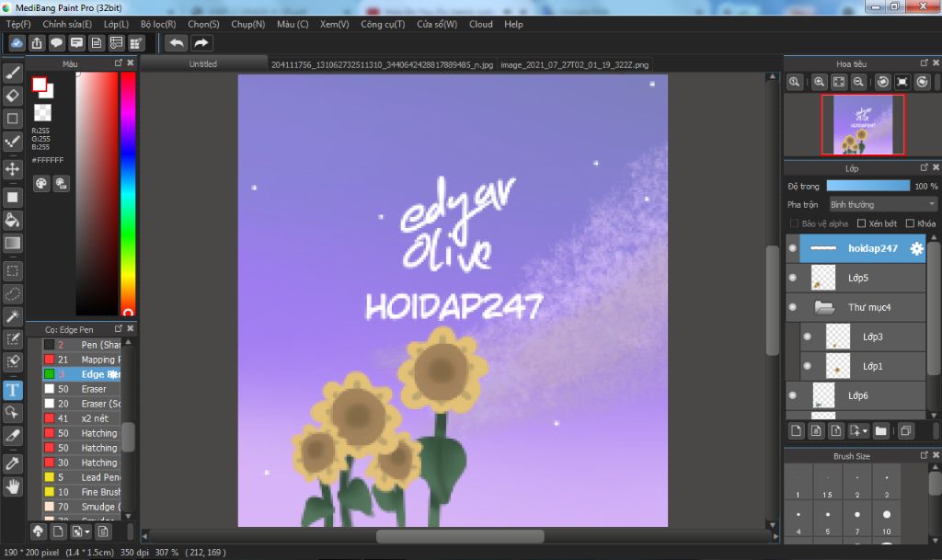This screenshot has height=560, width=942.
Task: Toggle visibility of Lớp1 layer
Action: click(807, 366)
